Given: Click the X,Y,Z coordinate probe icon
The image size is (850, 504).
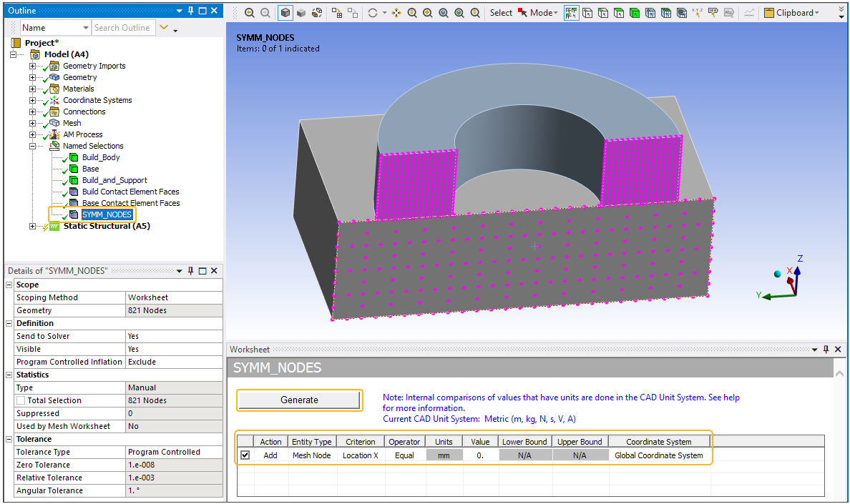Looking at the screenshot, I should (x=697, y=12).
